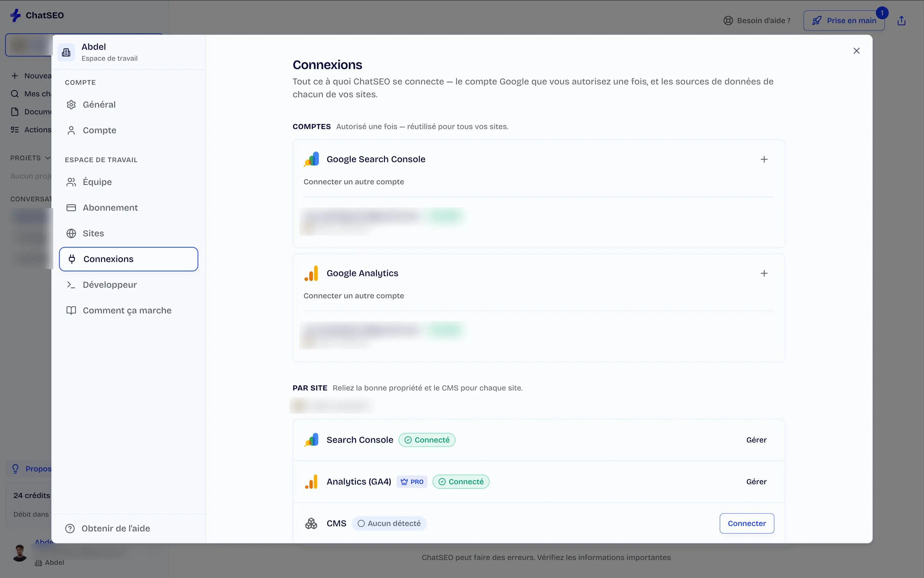Expand the PROJETS chevron in background sidebar
Screen dimensions: 924x578
coord(48,158)
